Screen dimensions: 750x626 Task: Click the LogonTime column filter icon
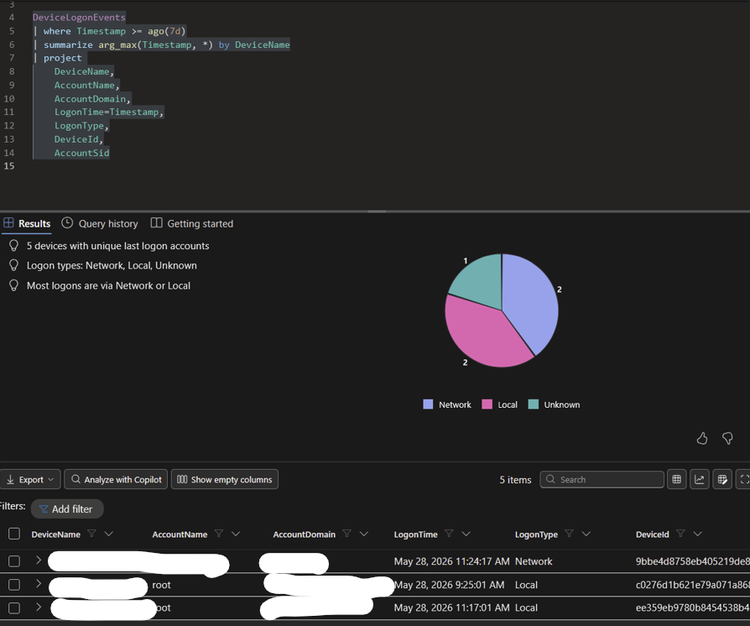449,533
